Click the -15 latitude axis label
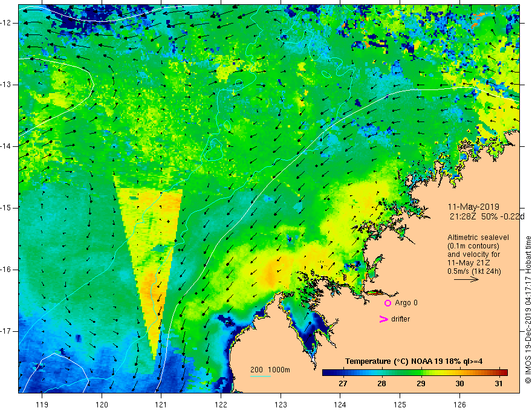 (6, 208)
